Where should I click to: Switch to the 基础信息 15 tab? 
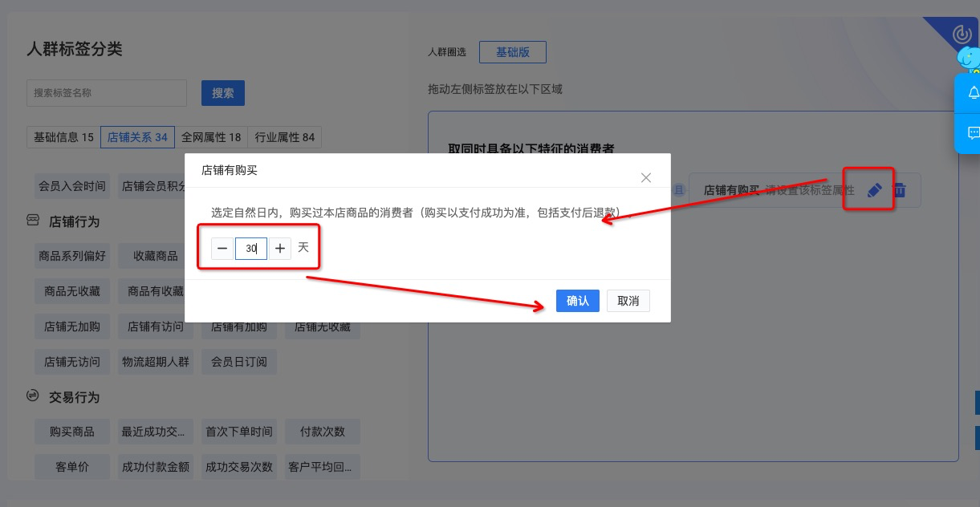(63, 137)
